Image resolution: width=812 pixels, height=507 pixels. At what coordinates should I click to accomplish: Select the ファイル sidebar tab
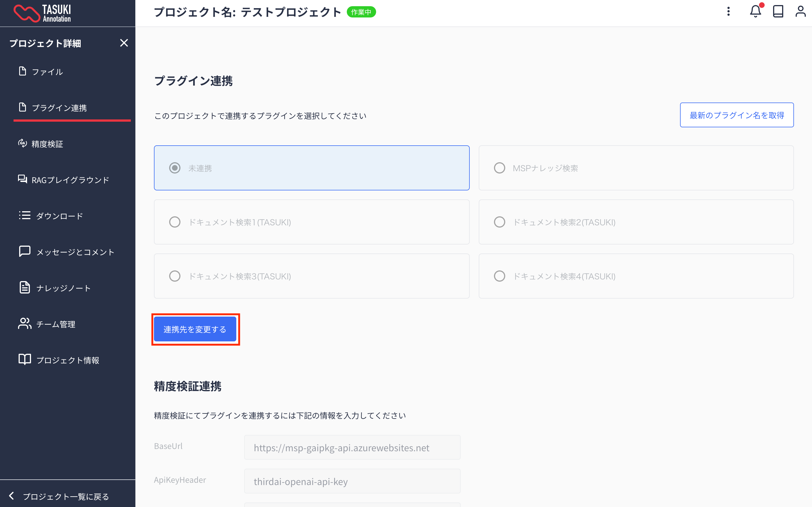47,72
